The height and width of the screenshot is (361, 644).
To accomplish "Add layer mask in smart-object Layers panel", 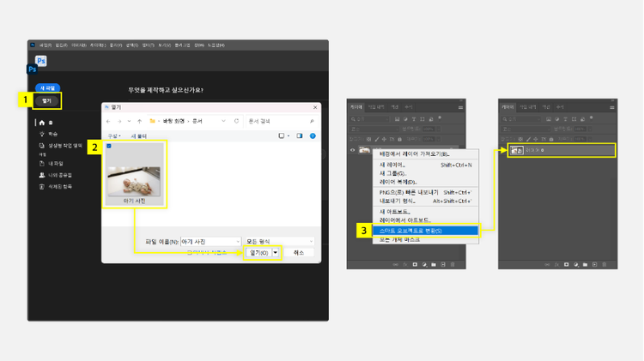I will [x=566, y=265].
